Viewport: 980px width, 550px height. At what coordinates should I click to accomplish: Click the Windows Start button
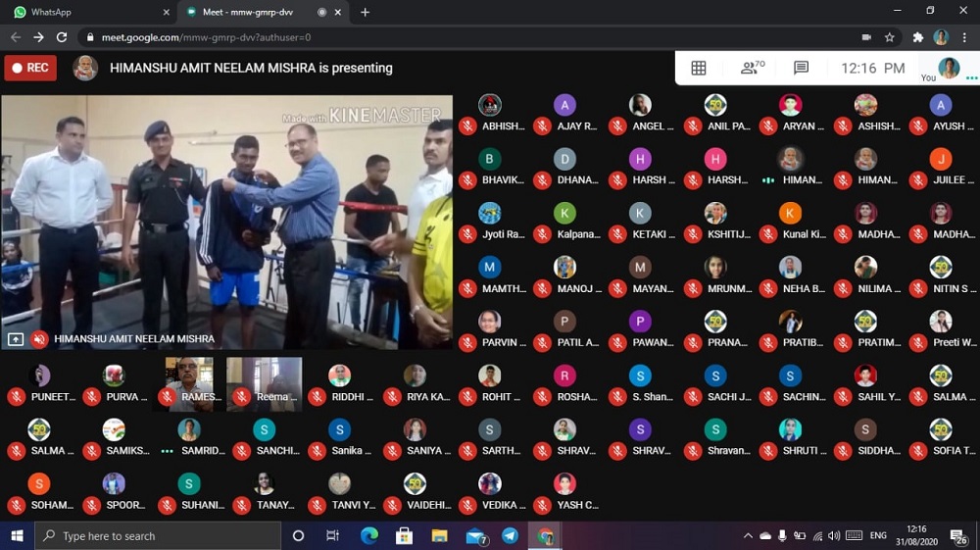(x=17, y=535)
